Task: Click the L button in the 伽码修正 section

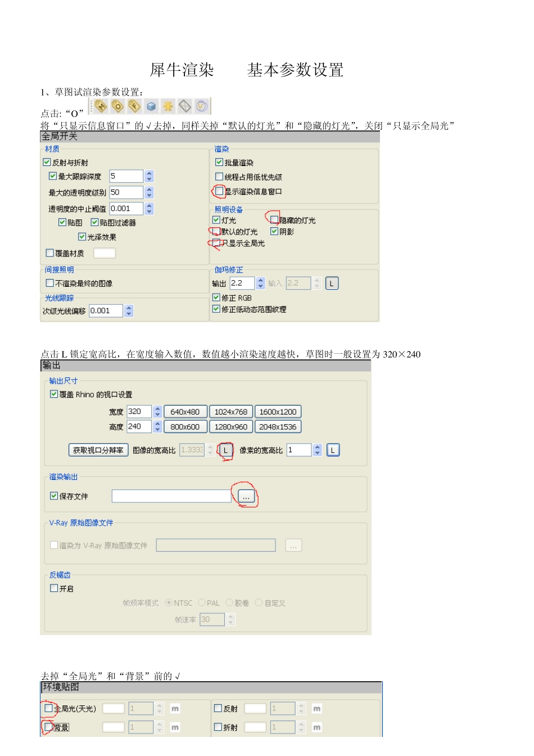Action: (332, 283)
